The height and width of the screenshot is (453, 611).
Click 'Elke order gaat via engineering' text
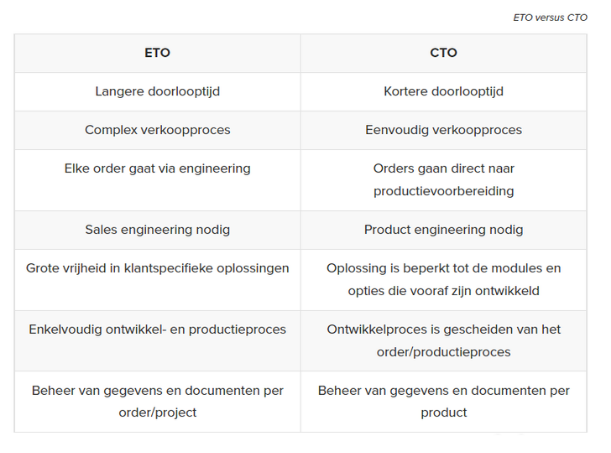click(157, 168)
